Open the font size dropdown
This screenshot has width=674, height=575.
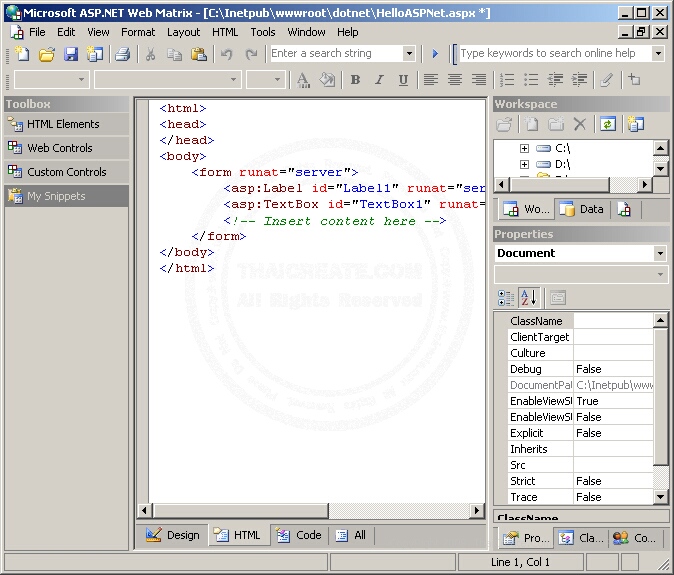tap(277, 80)
